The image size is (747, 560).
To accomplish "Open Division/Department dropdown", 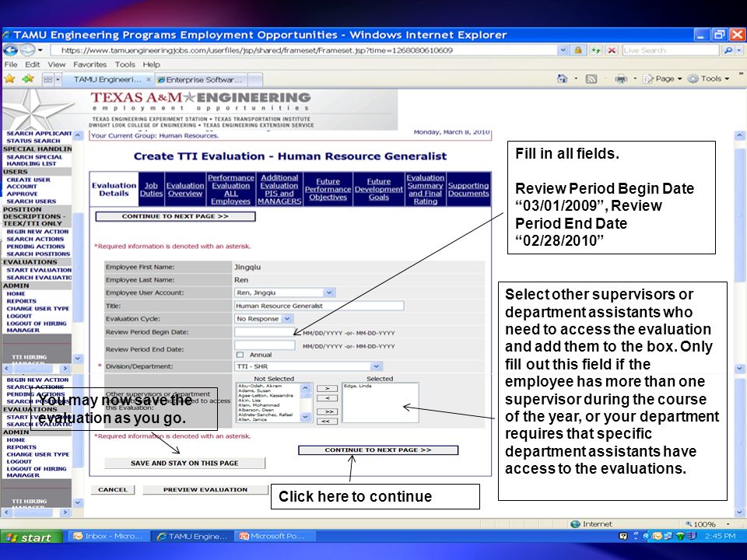I will (x=376, y=366).
